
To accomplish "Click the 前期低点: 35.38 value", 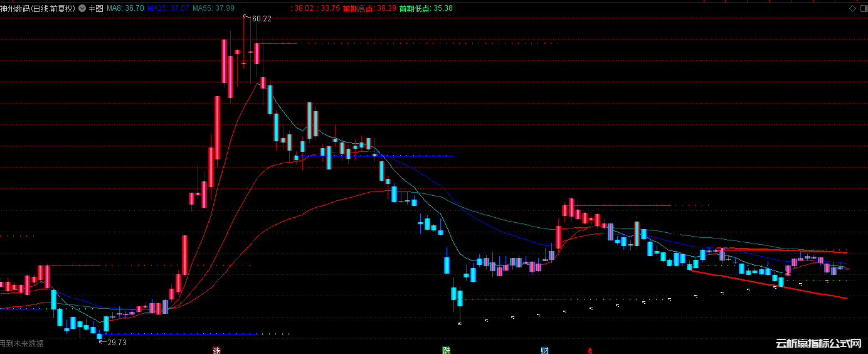I will (x=426, y=8).
